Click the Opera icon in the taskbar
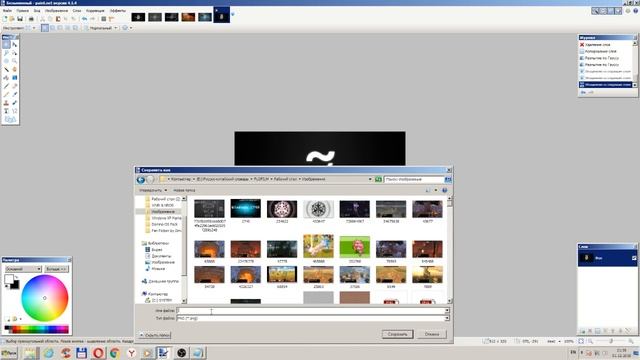 pos(98,353)
